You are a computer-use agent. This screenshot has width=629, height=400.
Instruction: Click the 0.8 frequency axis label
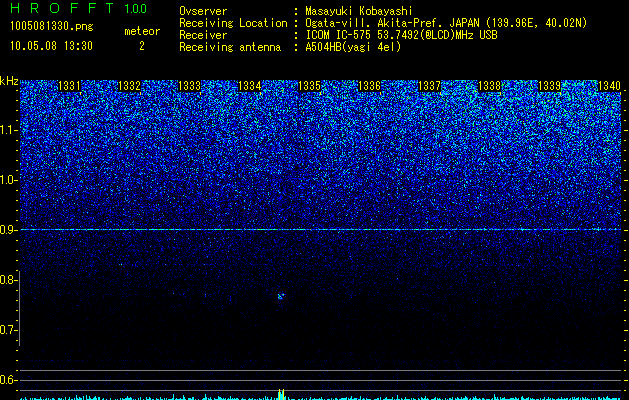pos(9,280)
